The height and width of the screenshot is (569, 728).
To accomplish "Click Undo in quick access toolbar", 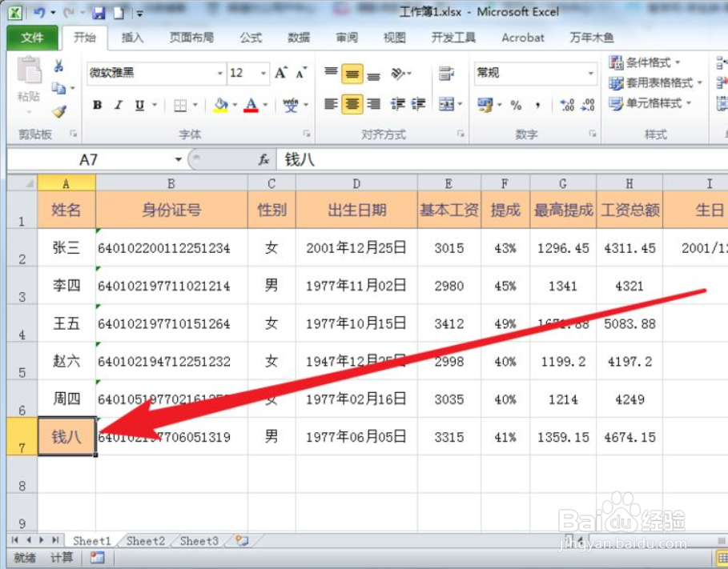I will (39, 13).
